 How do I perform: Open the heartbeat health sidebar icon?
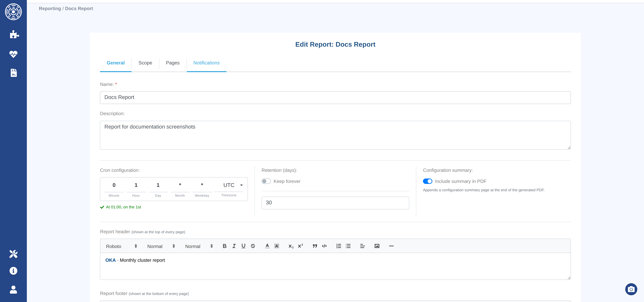pos(13,54)
